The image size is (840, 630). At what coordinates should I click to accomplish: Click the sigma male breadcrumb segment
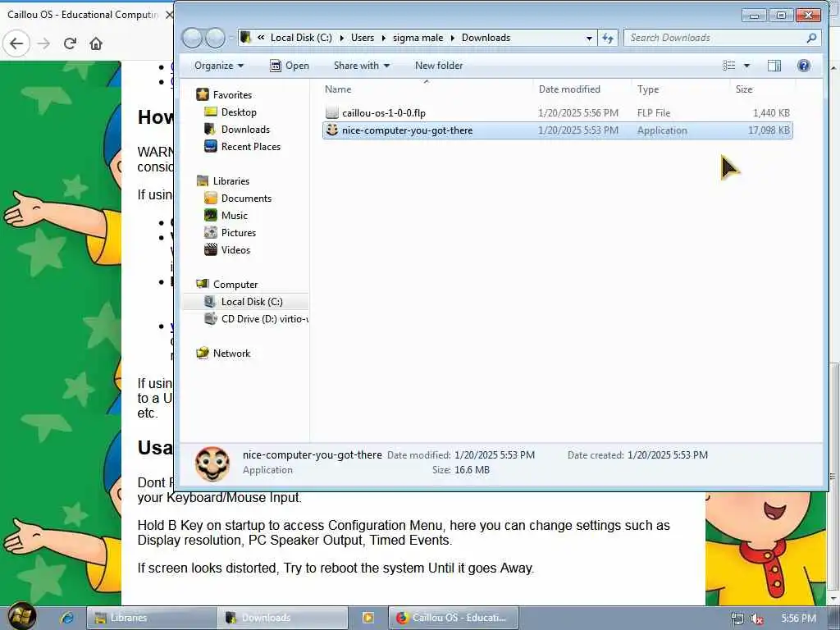tap(418, 38)
